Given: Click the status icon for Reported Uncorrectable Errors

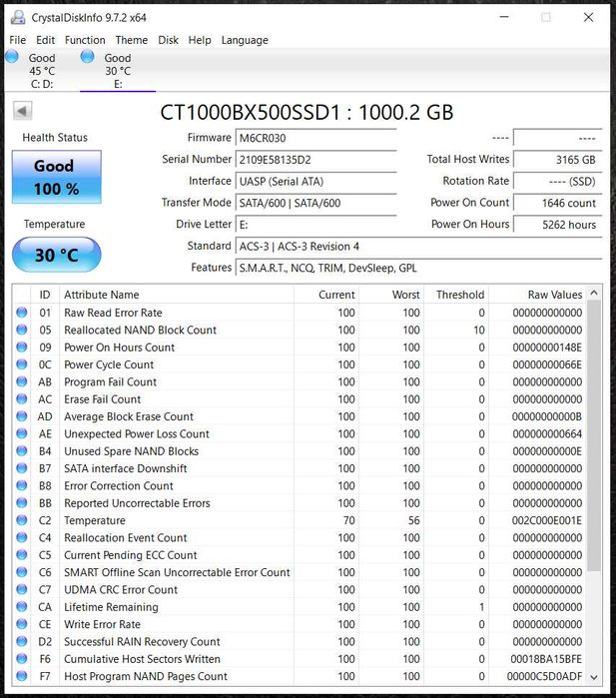Looking at the screenshot, I should pos(21,502).
